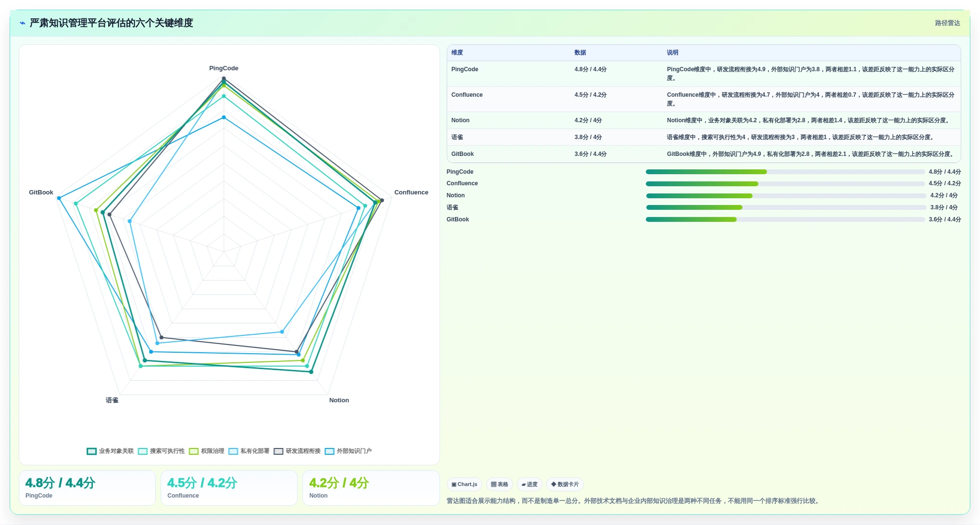The image size is (980, 525).
Task: Click the GitBook progress bar
Action: pos(785,219)
